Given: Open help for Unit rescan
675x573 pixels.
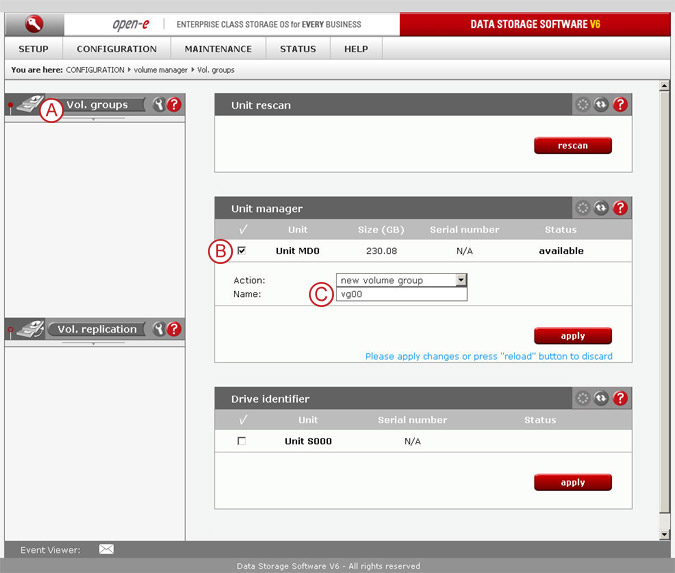Looking at the screenshot, I should click(x=620, y=105).
